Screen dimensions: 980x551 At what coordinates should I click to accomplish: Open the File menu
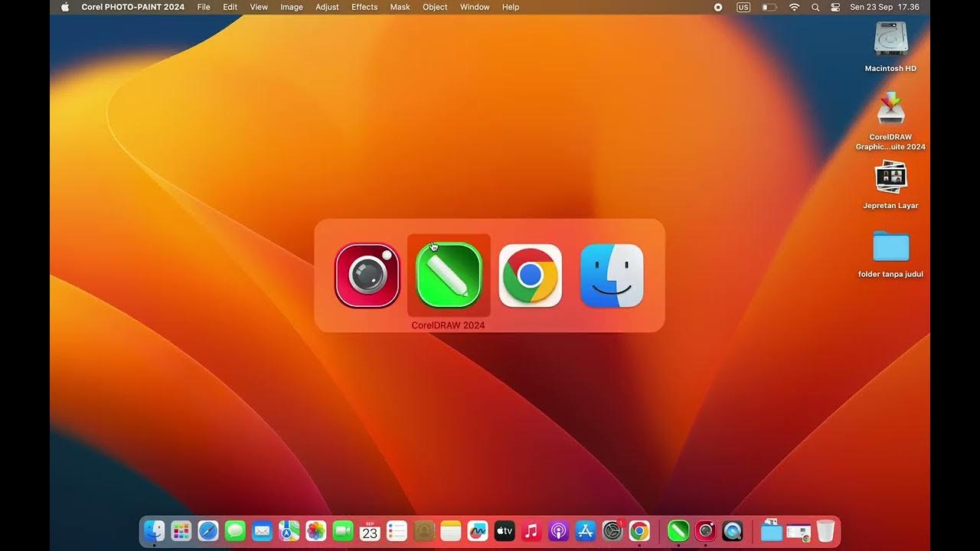pyautogui.click(x=204, y=7)
